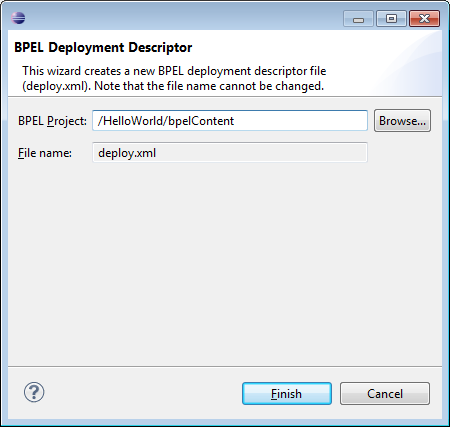This screenshot has width=450, height=427.
Task: Click the Browse... button
Action: (x=402, y=121)
